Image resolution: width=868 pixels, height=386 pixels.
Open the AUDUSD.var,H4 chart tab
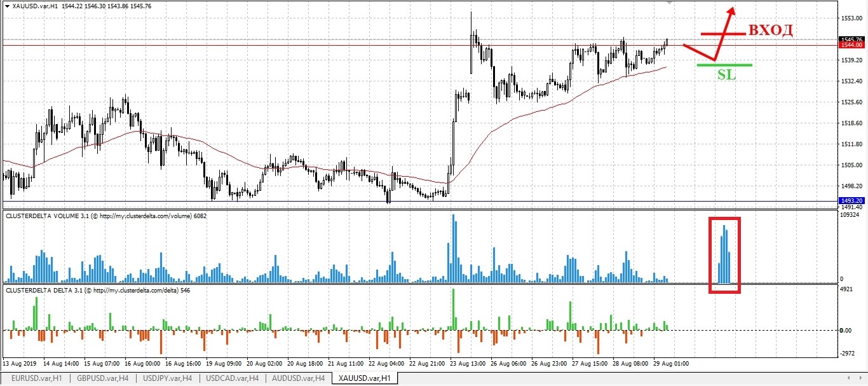pyautogui.click(x=299, y=378)
